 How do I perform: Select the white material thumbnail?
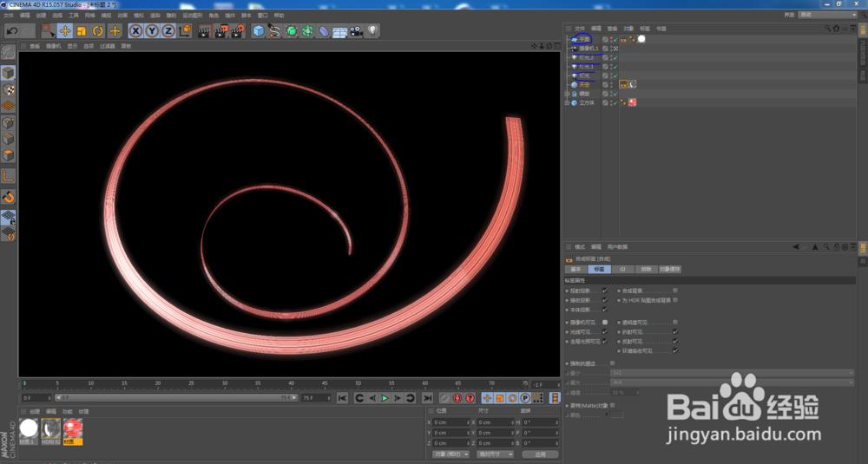pos(29,428)
